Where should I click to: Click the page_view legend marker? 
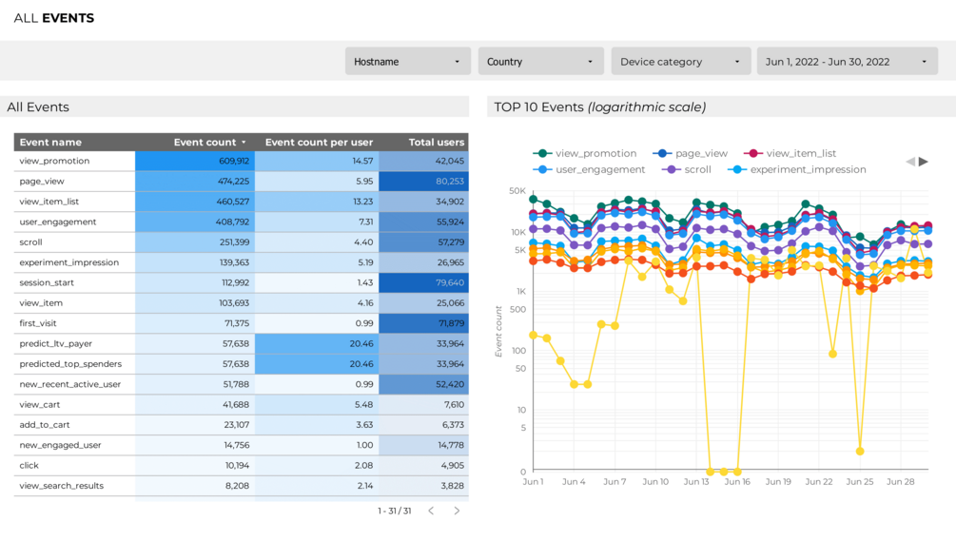pos(663,153)
